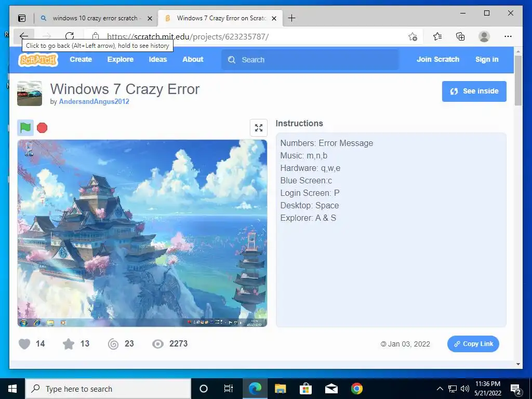Open AndersandAngus2012 profile link
532x399 pixels.
point(94,101)
